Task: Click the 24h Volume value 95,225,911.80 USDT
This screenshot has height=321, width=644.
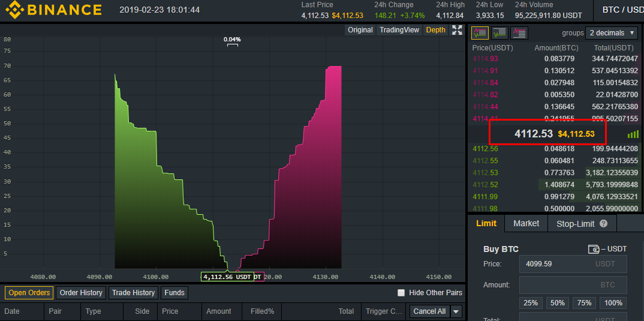Action: 548,16
